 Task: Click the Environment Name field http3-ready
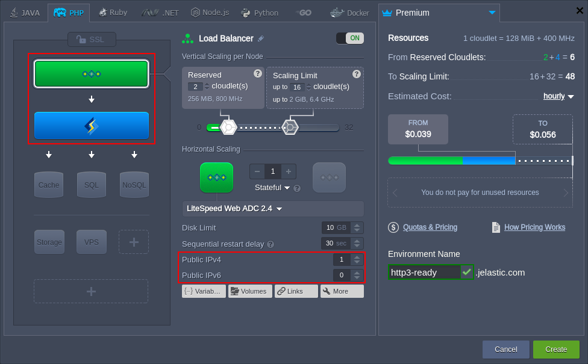point(424,273)
